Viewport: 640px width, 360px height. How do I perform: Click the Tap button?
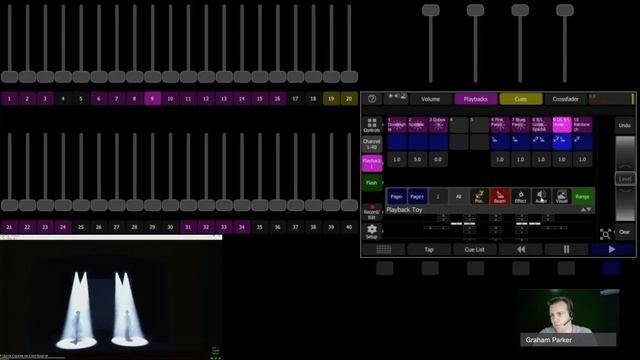click(x=429, y=249)
